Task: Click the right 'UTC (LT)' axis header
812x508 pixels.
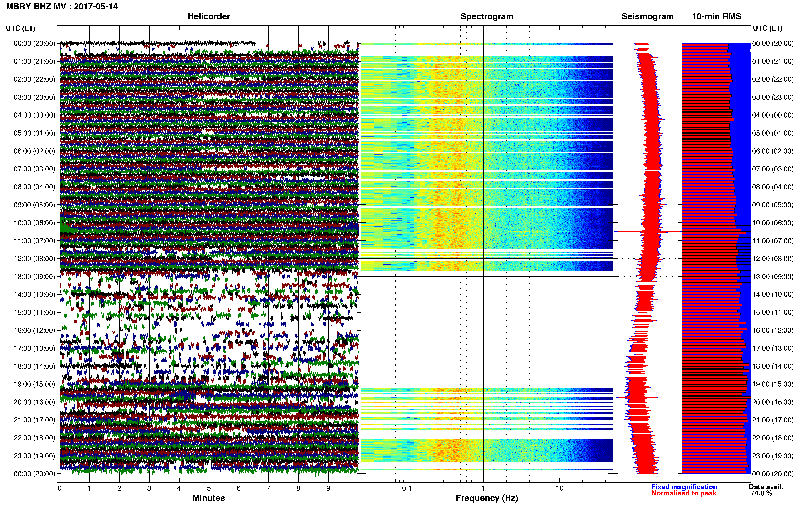Action: (x=767, y=28)
